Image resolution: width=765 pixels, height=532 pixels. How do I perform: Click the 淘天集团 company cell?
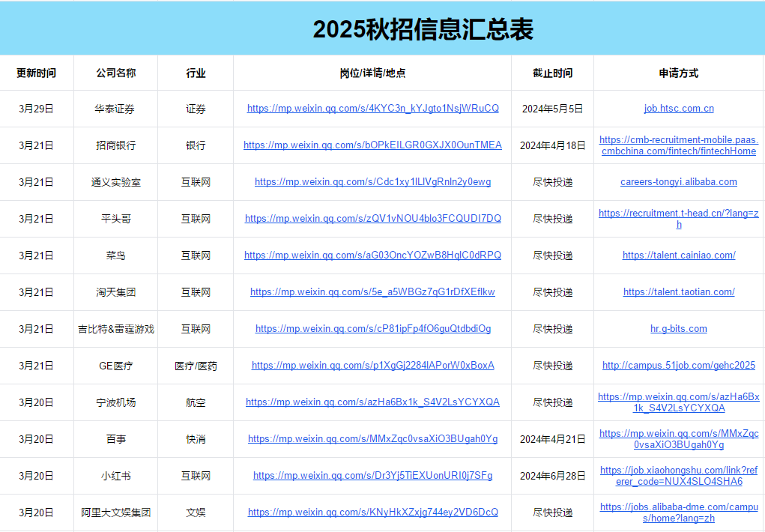[x=115, y=292]
